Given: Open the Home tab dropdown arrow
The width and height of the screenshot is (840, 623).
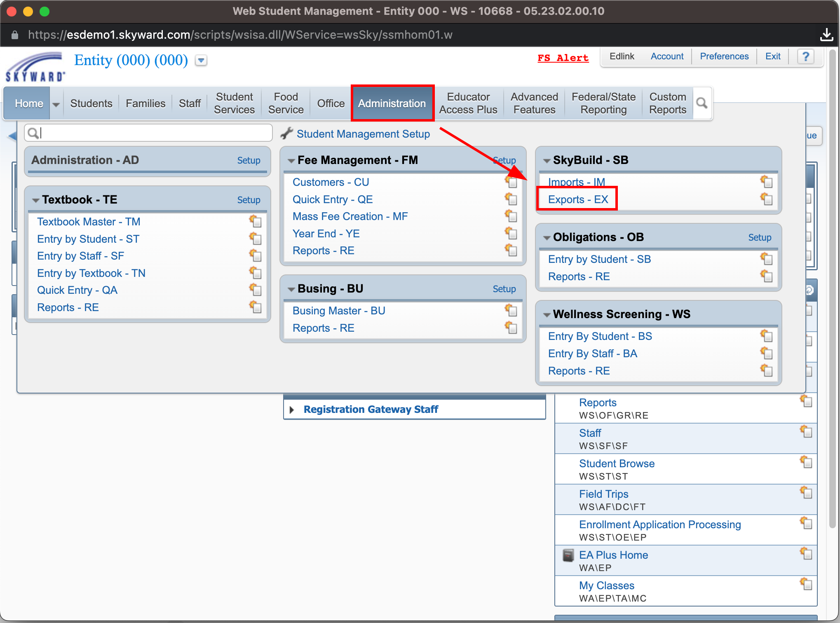Looking at the screenshot, I should click(x=56, y=104).
